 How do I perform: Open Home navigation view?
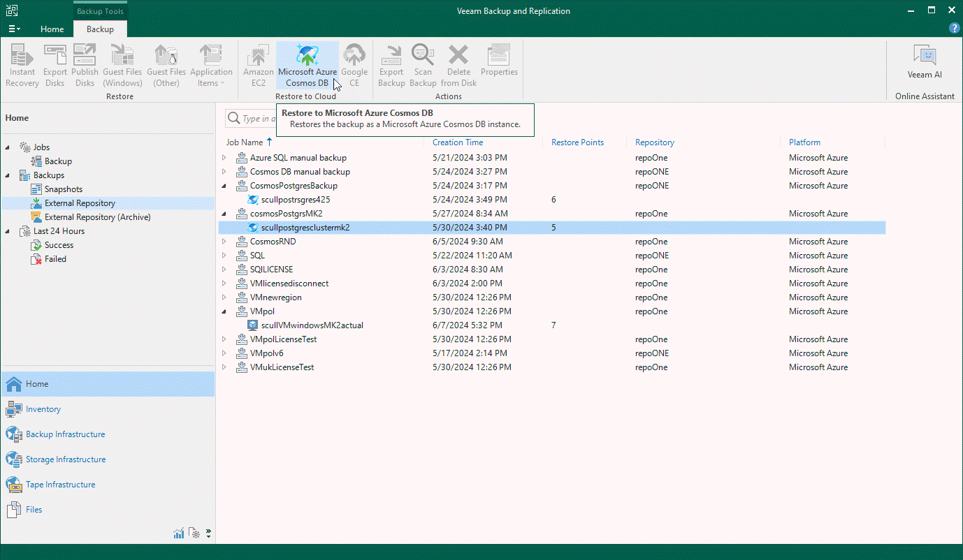click(x=108, y=384)
